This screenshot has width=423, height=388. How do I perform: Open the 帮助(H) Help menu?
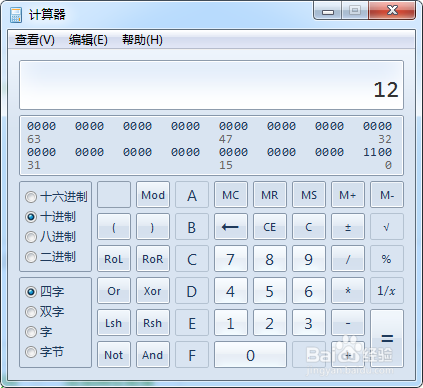point(142,40)
